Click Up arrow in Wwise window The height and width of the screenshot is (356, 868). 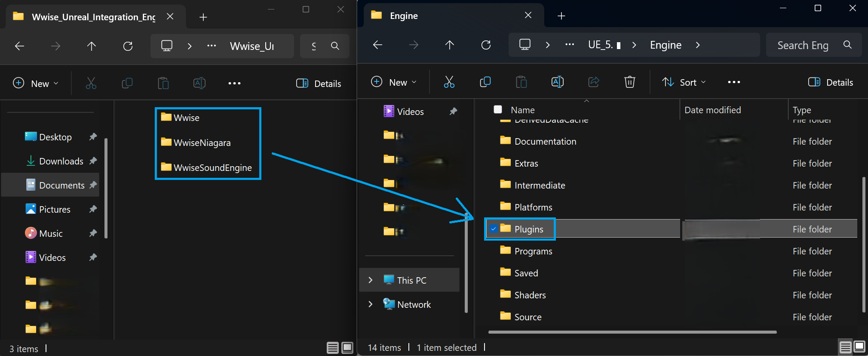tap(92, 46)
